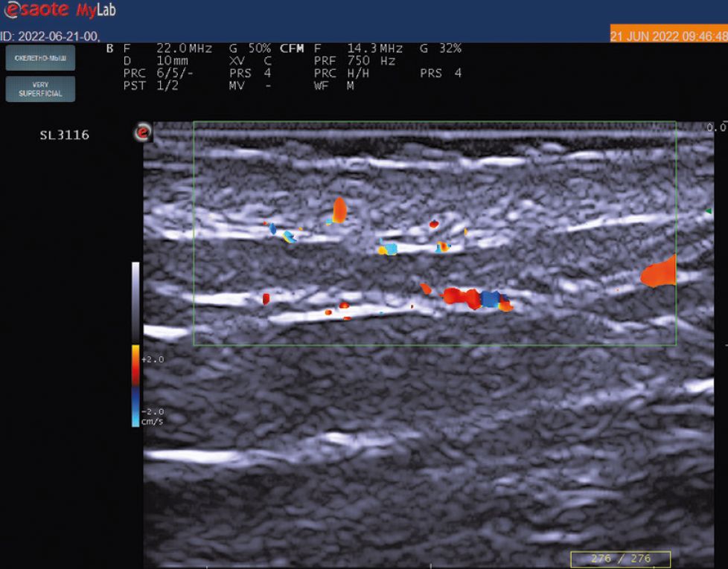Click the Esaote MyLab logo

pos(60,10)
